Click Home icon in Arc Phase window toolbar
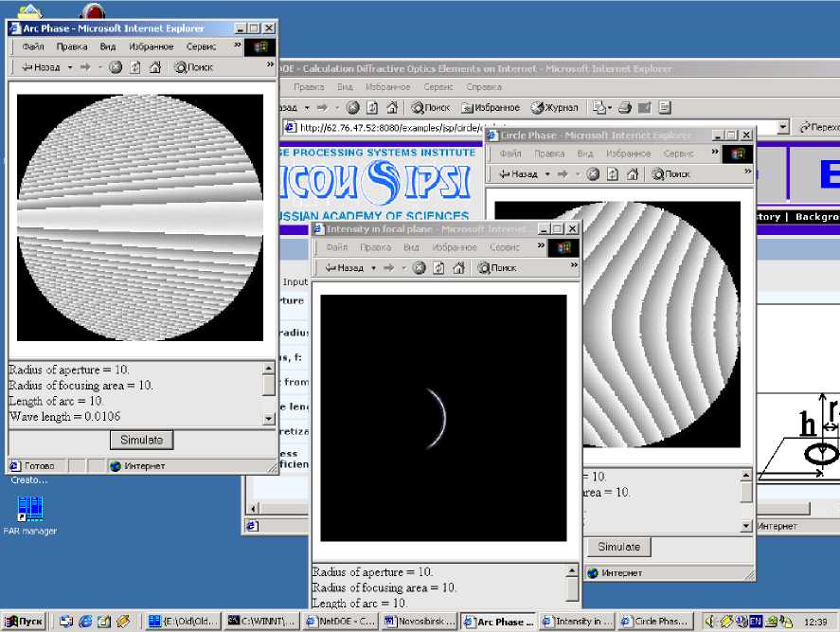This screenshot has height=632, width=840. click(154, 67)
